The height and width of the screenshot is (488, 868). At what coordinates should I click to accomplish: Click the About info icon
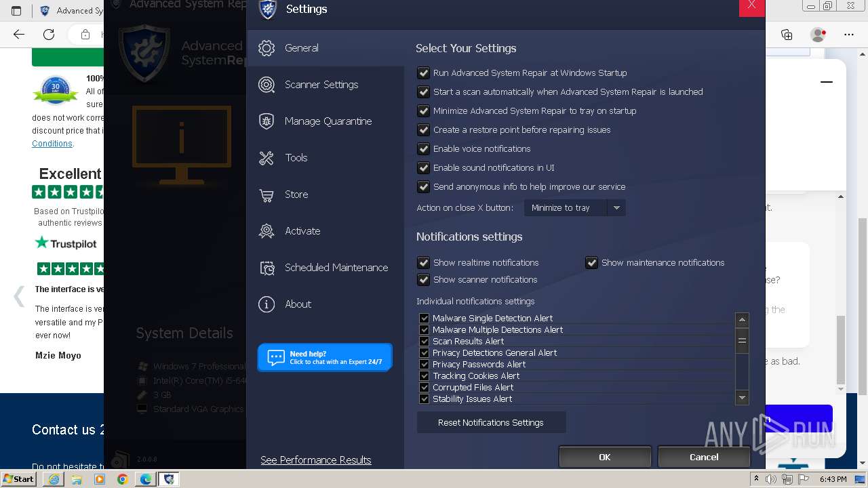267,304
